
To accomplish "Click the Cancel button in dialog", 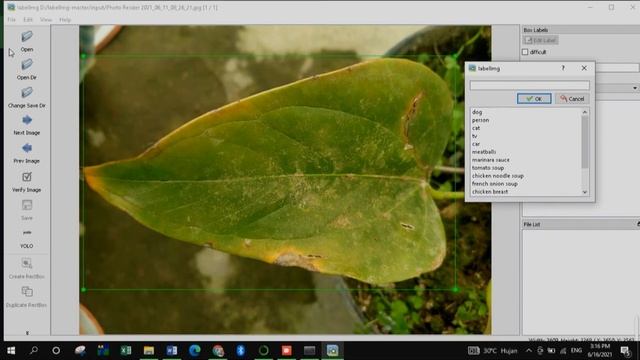I will click(572, 98).
